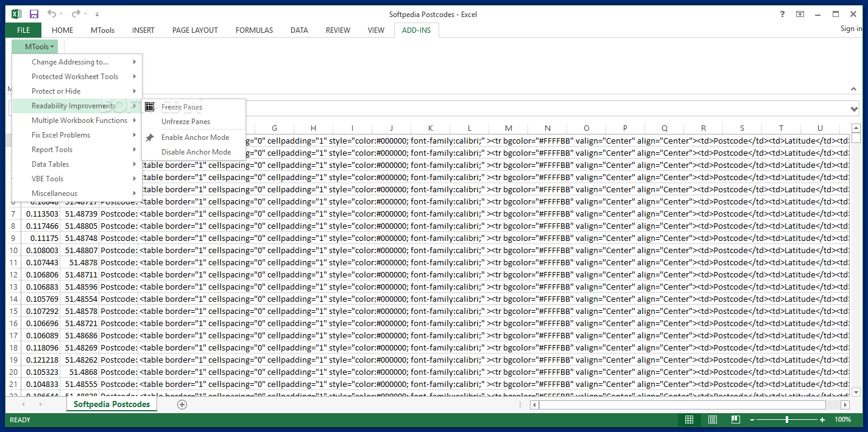Open Multiple Workbook Functions submenu
The image size is (868, 432).
pyautogui.click(x=77, y=120)
